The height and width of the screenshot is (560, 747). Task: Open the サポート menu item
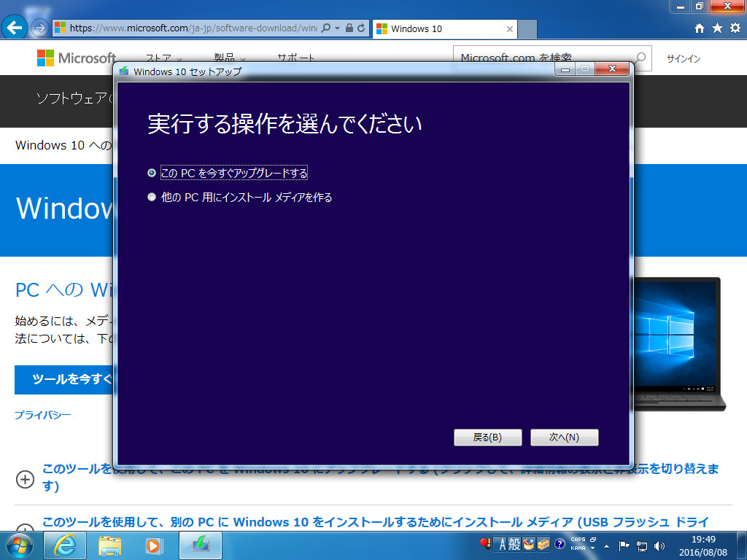pyautogui.click(x=295, y=58)
